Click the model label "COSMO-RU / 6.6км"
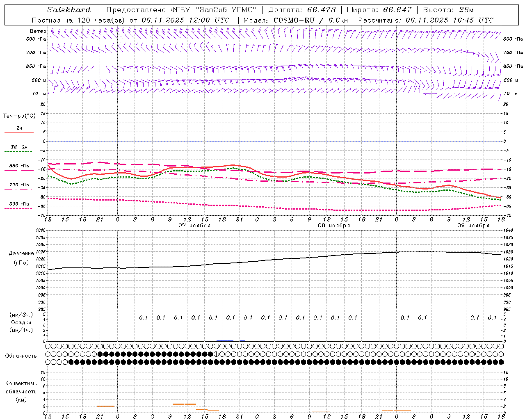 pos(310,20)
